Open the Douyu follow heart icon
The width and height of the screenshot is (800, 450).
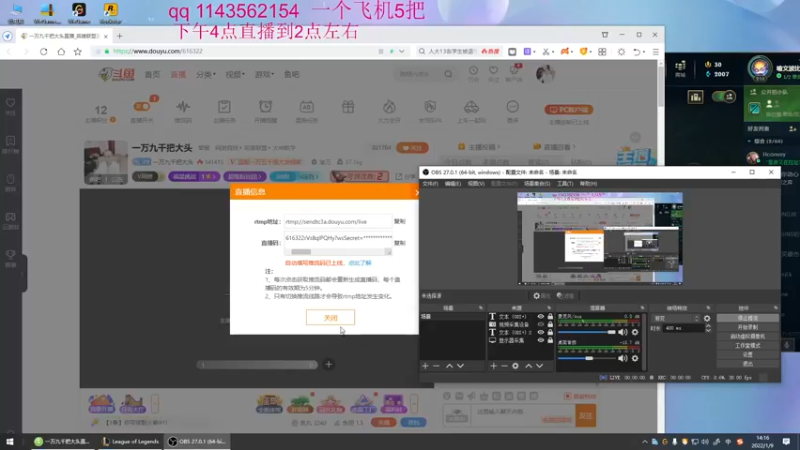(x=493, y=71)
